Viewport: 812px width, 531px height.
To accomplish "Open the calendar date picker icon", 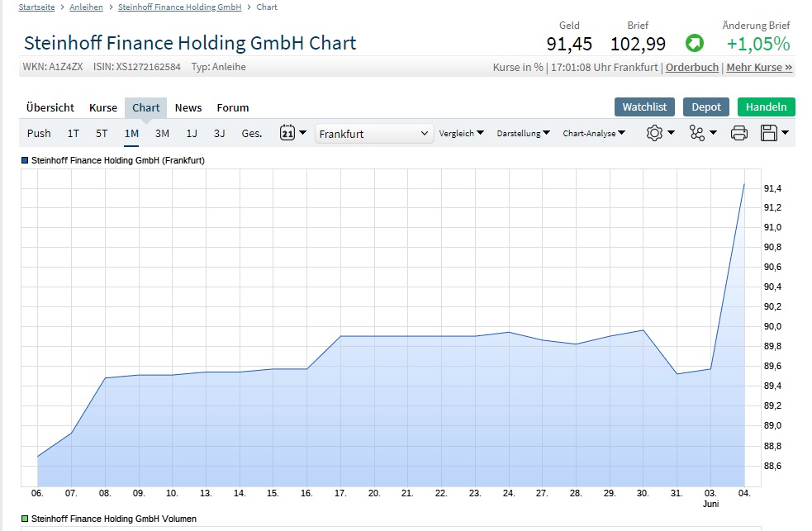I will click(x=287, y=133).
